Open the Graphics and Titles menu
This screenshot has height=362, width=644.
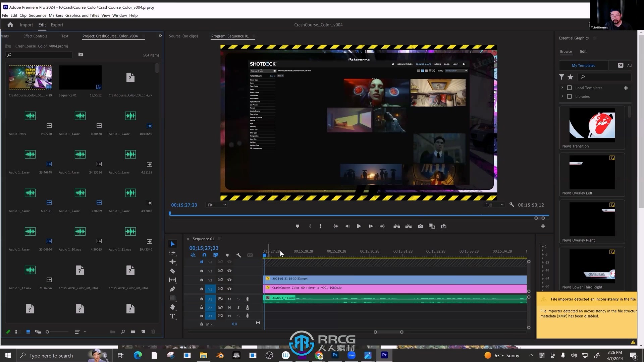(x=82, y=15)
